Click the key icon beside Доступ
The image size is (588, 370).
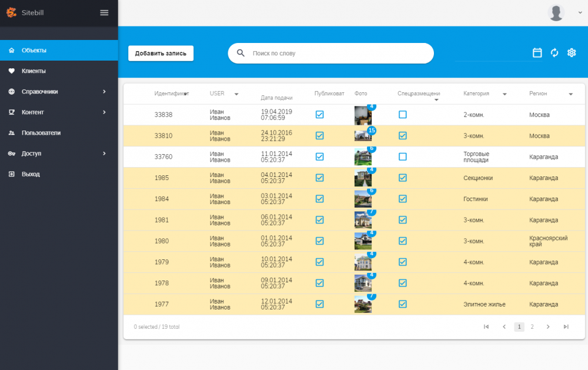point(12,154)
